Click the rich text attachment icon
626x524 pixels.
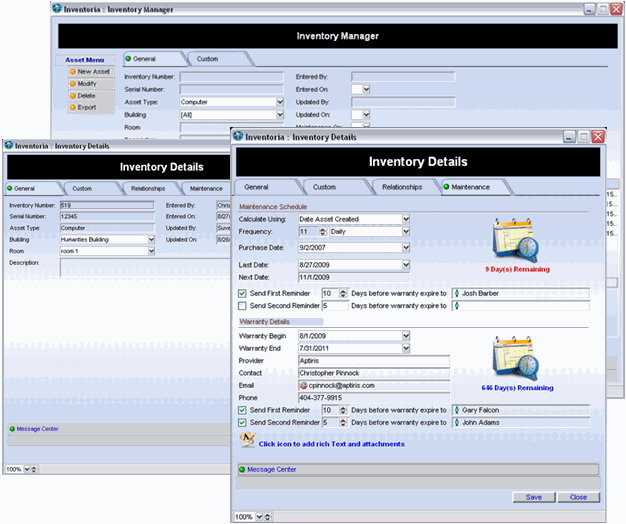pos(248,441)
